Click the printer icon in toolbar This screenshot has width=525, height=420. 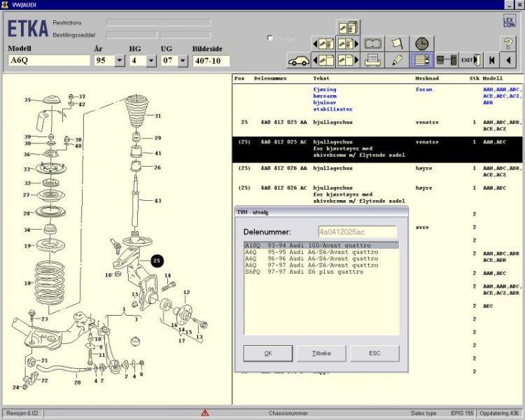point(373,60)
